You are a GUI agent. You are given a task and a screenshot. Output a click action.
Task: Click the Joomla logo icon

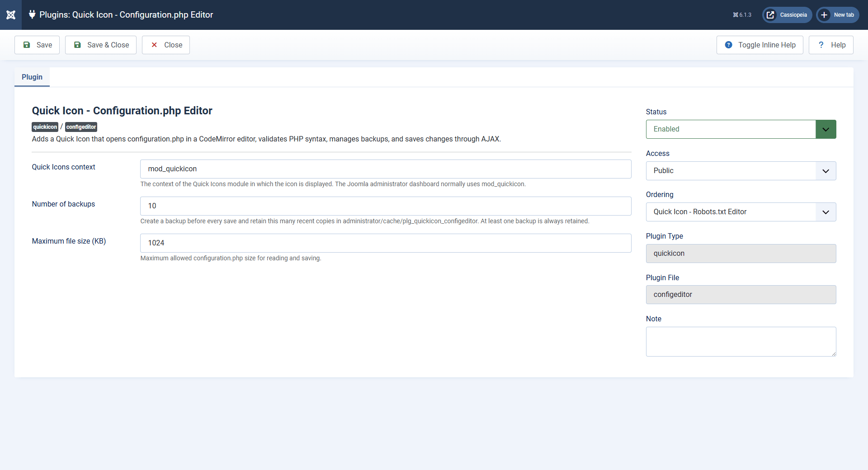(x=11, y=15)
